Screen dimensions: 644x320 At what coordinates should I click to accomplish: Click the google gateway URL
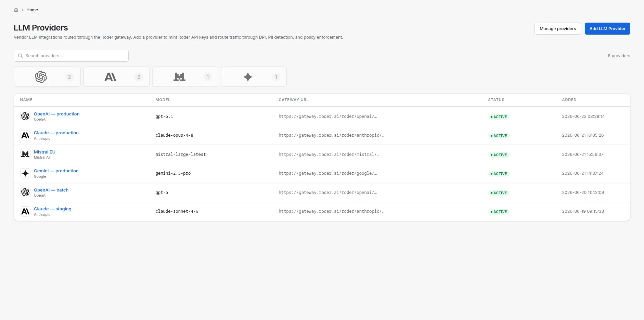[x=328, y=173]
